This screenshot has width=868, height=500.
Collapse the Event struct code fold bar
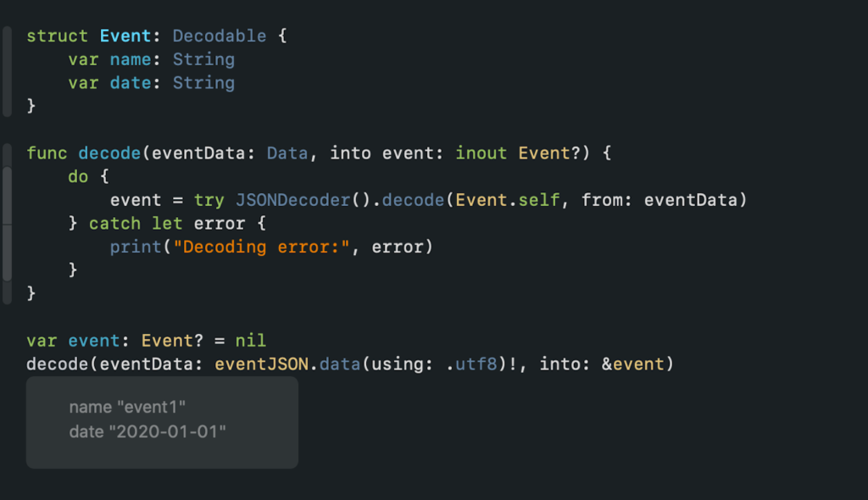click(7, 71)
